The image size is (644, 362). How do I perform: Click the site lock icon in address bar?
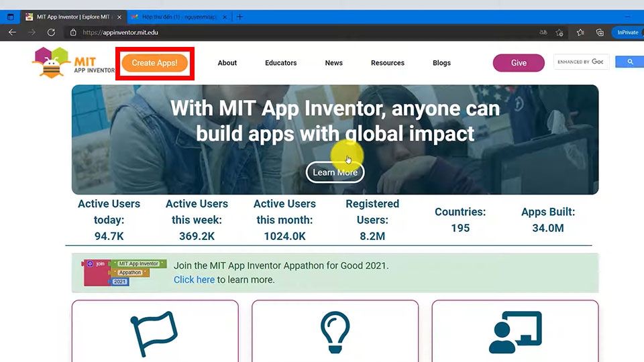pyautogui.click(x=73, y=32)
